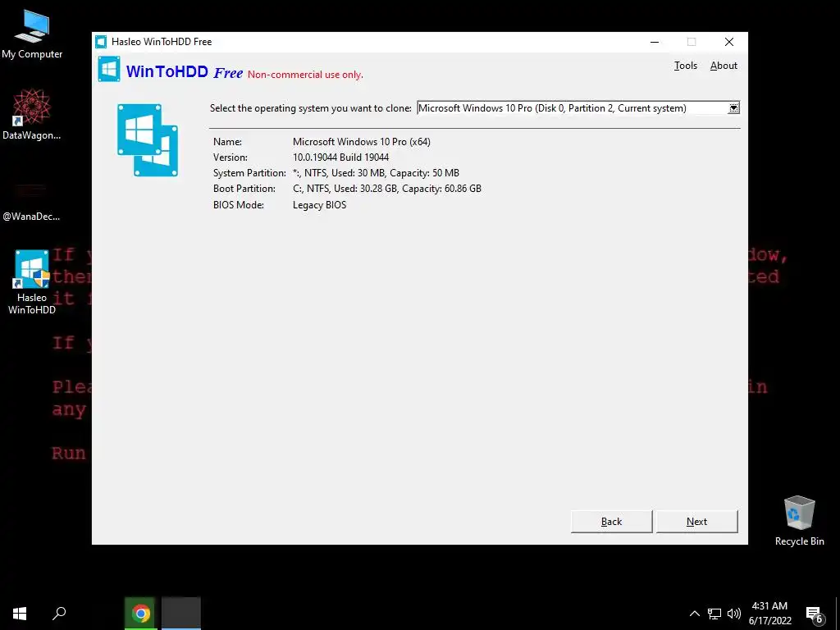Select the Hasleo WinToHDD desktop shortcut
The height and width of the screenshot is (630, 840).
(x=32, y=282)
